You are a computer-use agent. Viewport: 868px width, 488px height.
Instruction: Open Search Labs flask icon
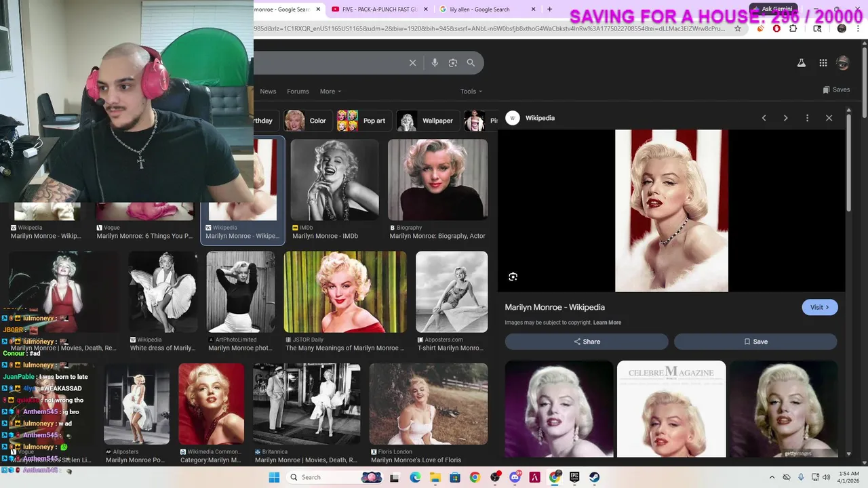(801, 63)
